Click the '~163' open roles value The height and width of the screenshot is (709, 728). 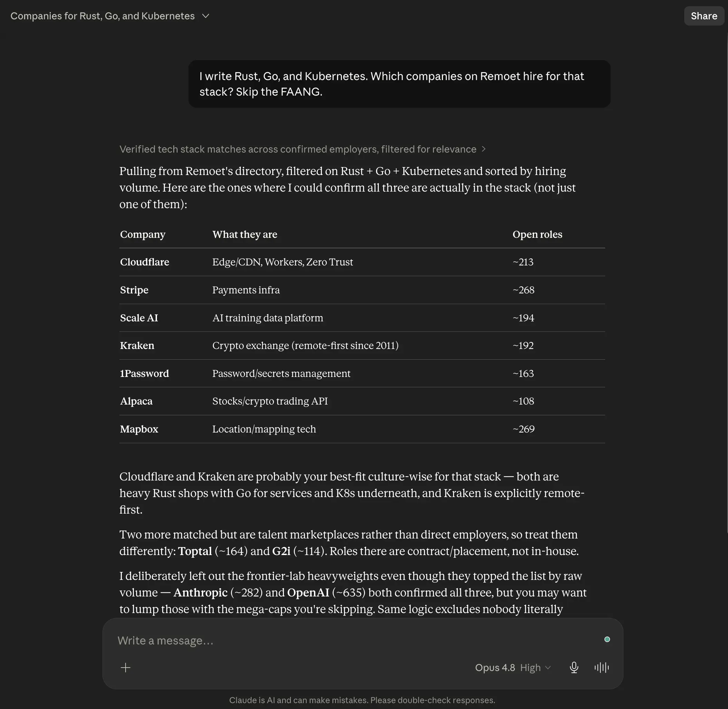(x=523, y=373)
